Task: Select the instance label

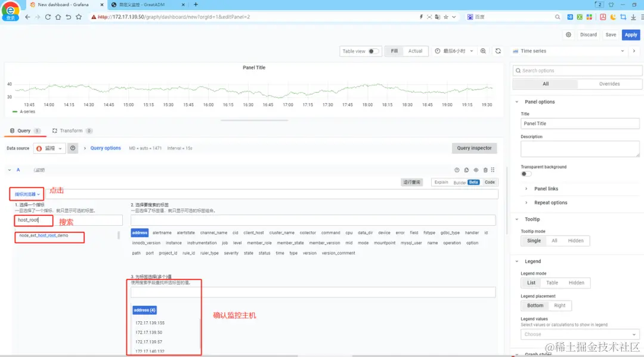Action: pos(174,243)
